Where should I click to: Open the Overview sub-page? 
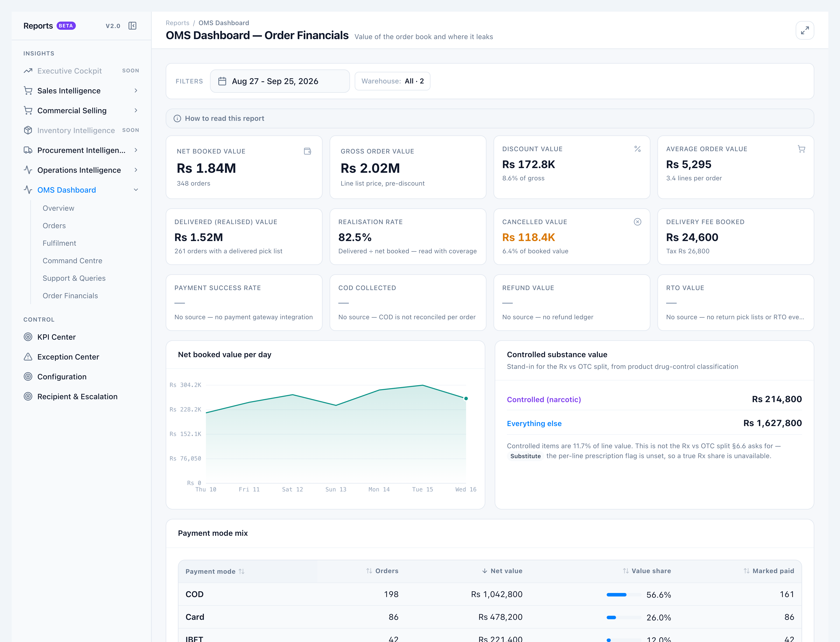click(59, 208)
